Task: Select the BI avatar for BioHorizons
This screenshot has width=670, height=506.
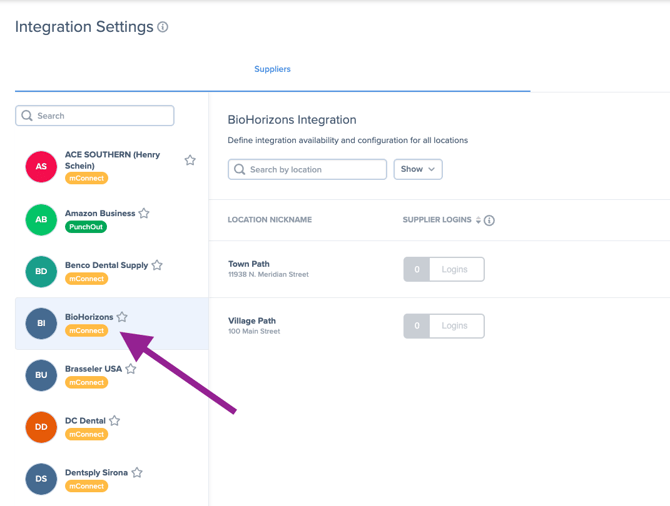Action: tap(41, 324)
